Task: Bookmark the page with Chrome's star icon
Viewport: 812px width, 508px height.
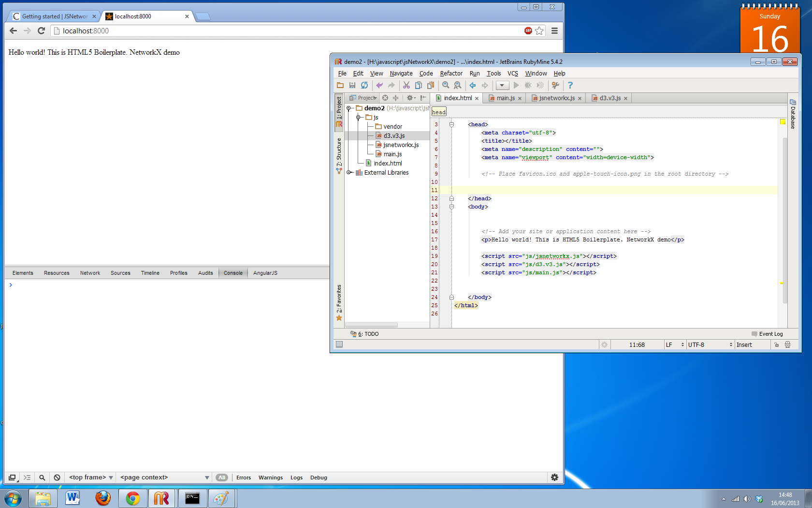Action: [x=539, y=30]
